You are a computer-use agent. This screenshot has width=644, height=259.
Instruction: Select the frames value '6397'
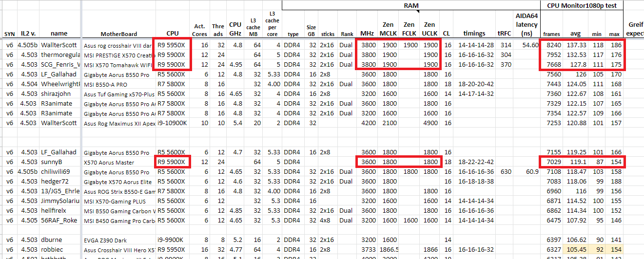pos(553,240)
